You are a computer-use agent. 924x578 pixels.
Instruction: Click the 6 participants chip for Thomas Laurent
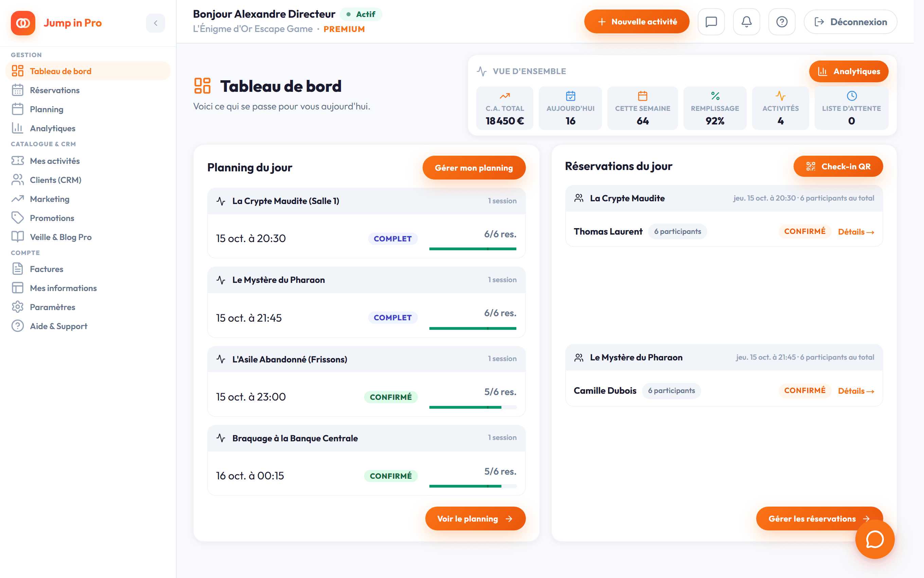(x=677, y=232)
